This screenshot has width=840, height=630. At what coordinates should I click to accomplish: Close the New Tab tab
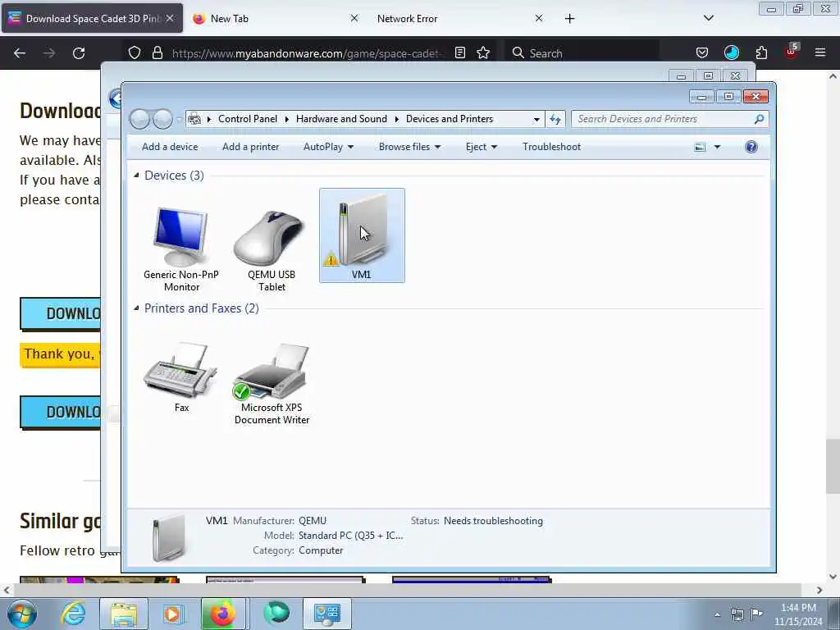pyautogui.click(x=354, y=18)
